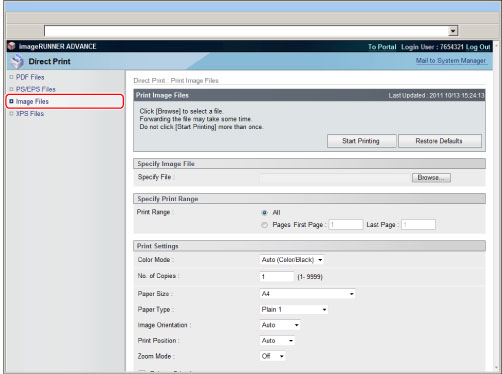Open the Color Mode dropdown
The image size is (502, 374).
[292, 260]
